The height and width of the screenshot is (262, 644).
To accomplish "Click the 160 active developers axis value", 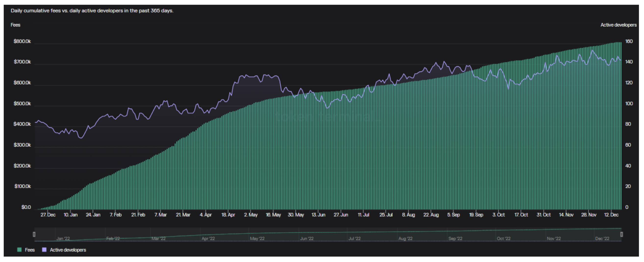I will [629, 41].
